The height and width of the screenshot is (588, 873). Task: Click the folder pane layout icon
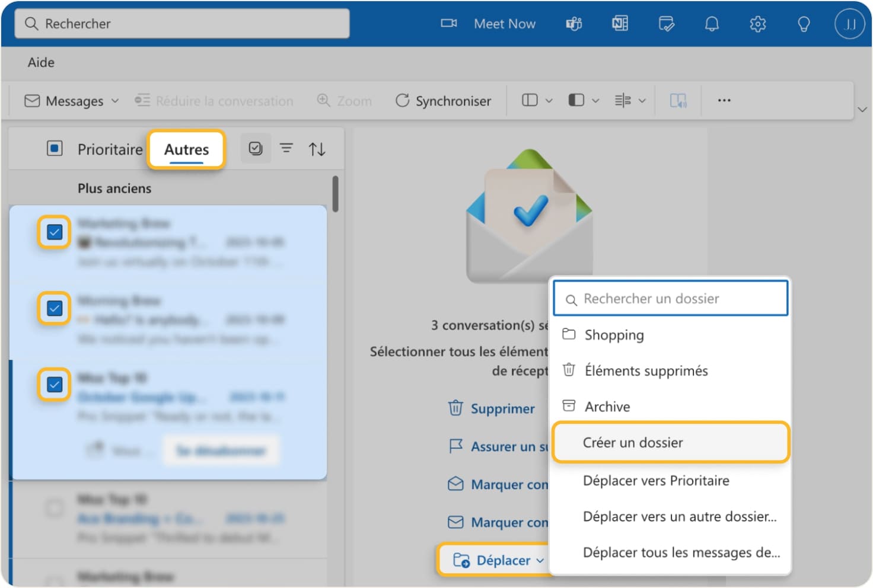pos(530,100)
